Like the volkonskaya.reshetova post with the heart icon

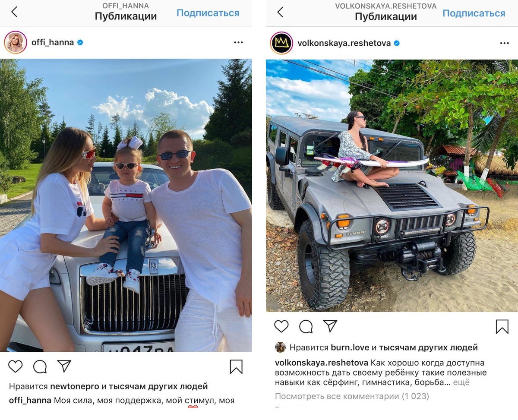281,326
